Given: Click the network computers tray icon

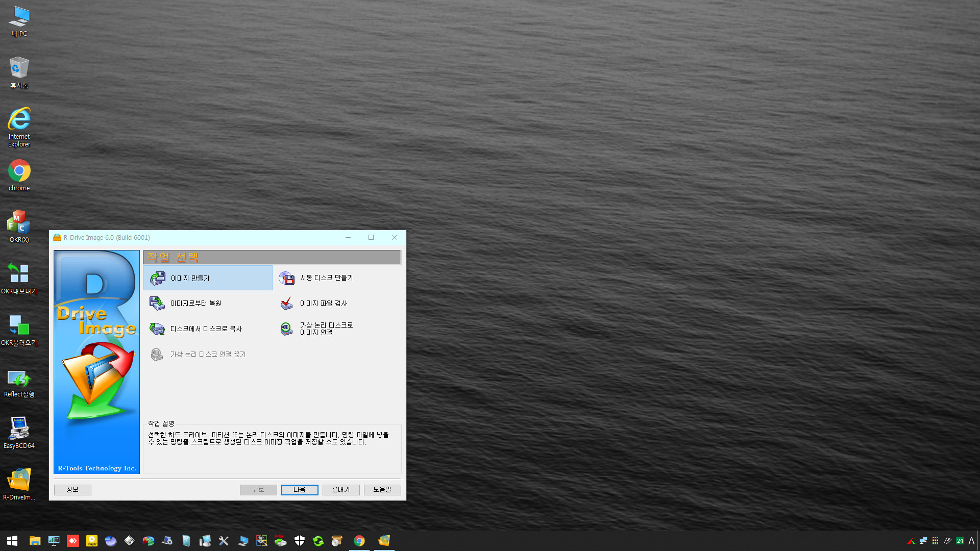Looking at the screenshot, I should click(923, 541).
